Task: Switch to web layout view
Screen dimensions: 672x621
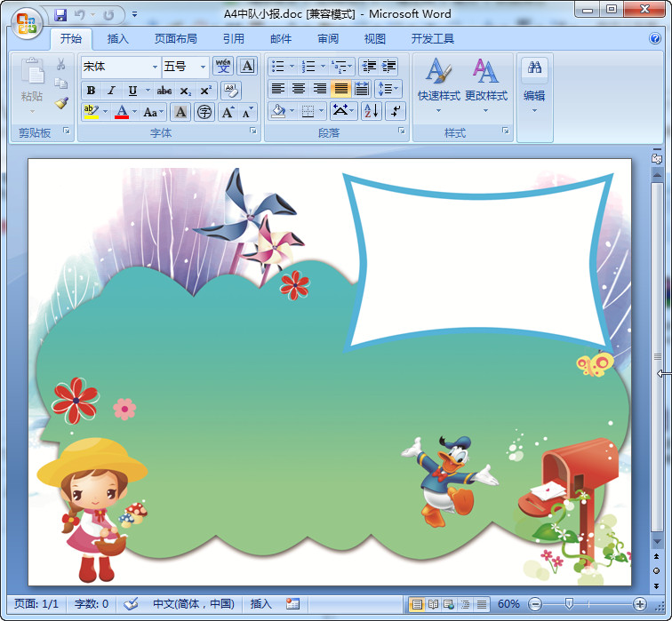Action: click(x=449, y=604)
